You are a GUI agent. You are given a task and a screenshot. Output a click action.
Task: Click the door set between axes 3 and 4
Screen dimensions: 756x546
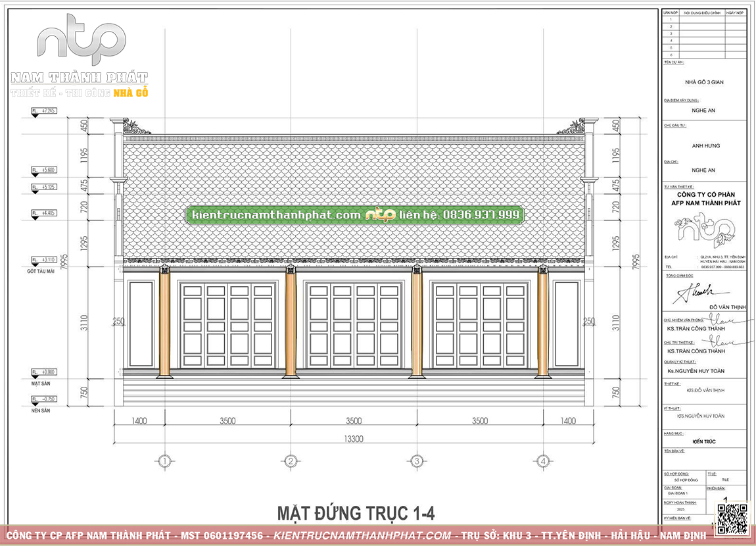pos(480,326)
